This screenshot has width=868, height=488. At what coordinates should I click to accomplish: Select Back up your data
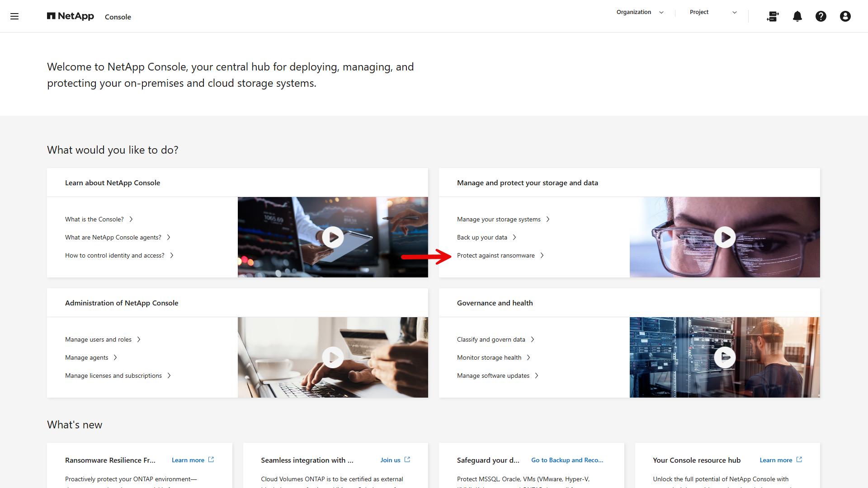coord(487,237)
